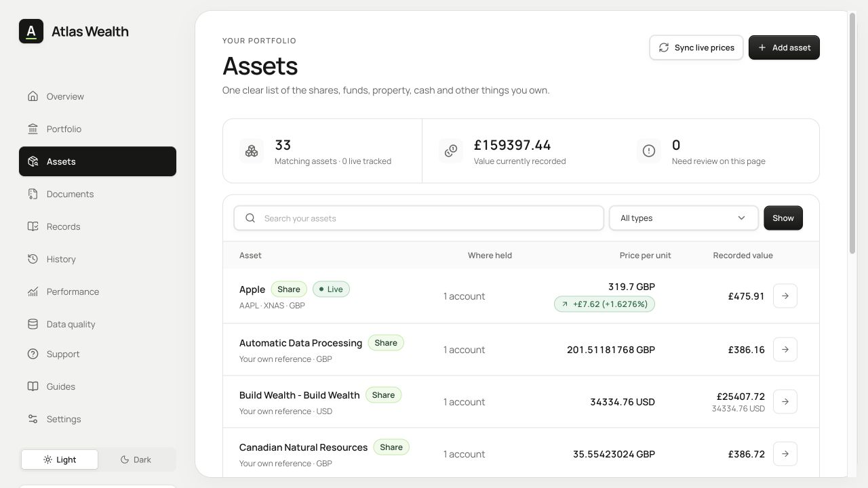This screenshot has width=868, height=488.
Task: Click the magnifier icon in search box
Action: (x=250, y=218)
